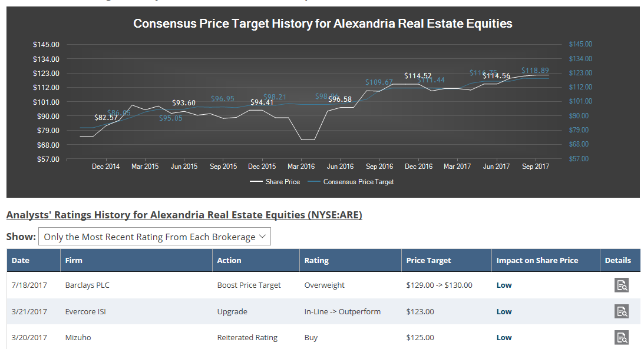Click the 'Low' impact link in the Barclays row
Viewport: 644px width, 349px height.
pyautogui.click(x=504, y=285)
